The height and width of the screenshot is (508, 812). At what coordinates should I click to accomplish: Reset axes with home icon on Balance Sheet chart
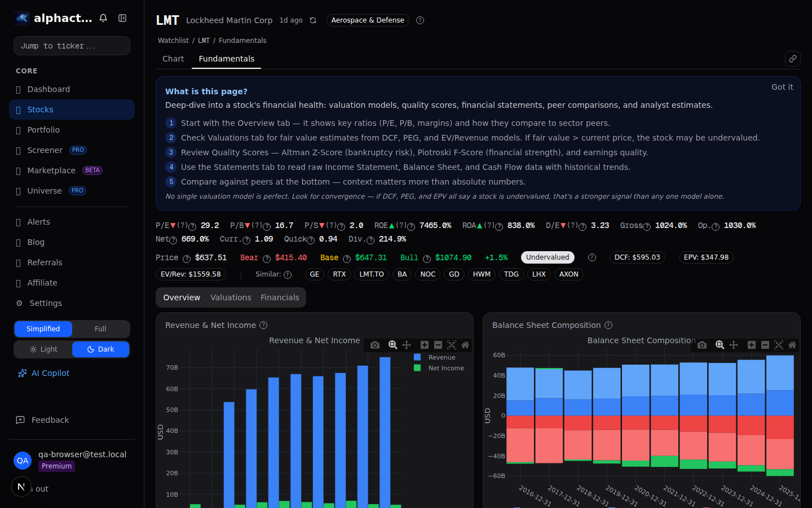click(792, 345)
